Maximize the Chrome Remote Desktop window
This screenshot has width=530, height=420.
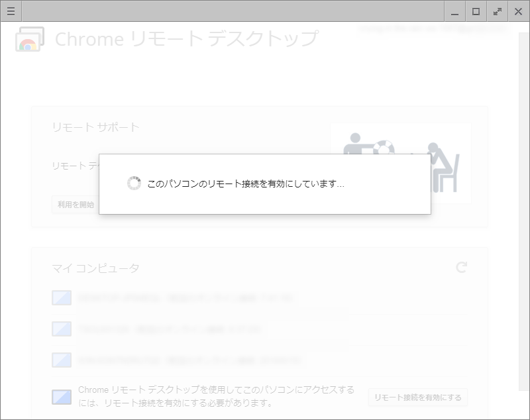(x=476, y=11)
